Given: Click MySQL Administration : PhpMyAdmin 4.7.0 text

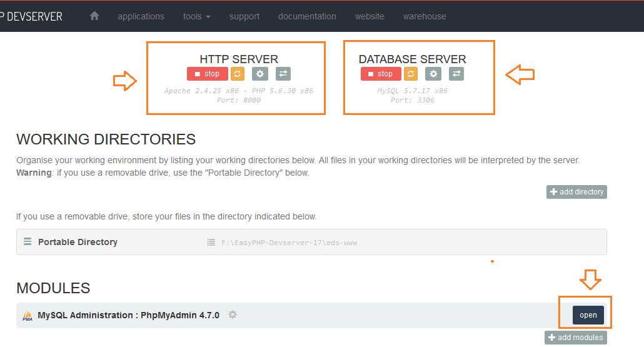Looking at the screenshot, I should click(129, 315).
